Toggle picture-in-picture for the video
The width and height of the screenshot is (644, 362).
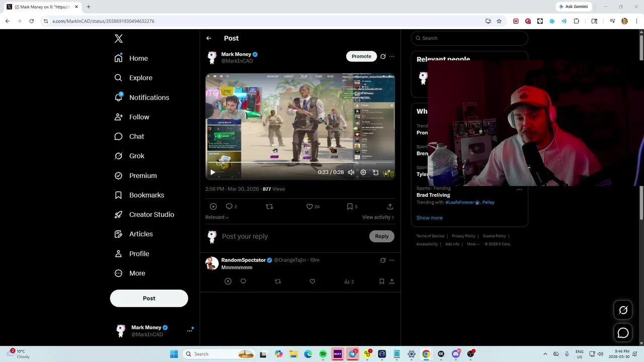pyautogui.click(x=375, y=172)
